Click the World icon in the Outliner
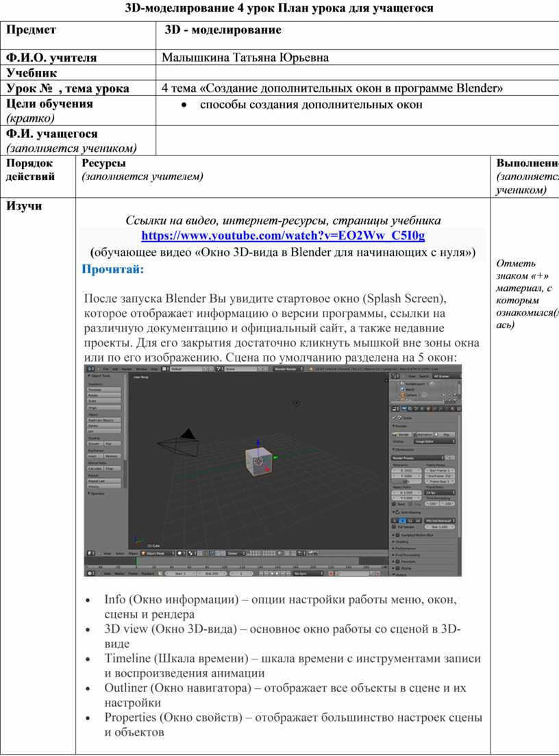 (401, 389)
